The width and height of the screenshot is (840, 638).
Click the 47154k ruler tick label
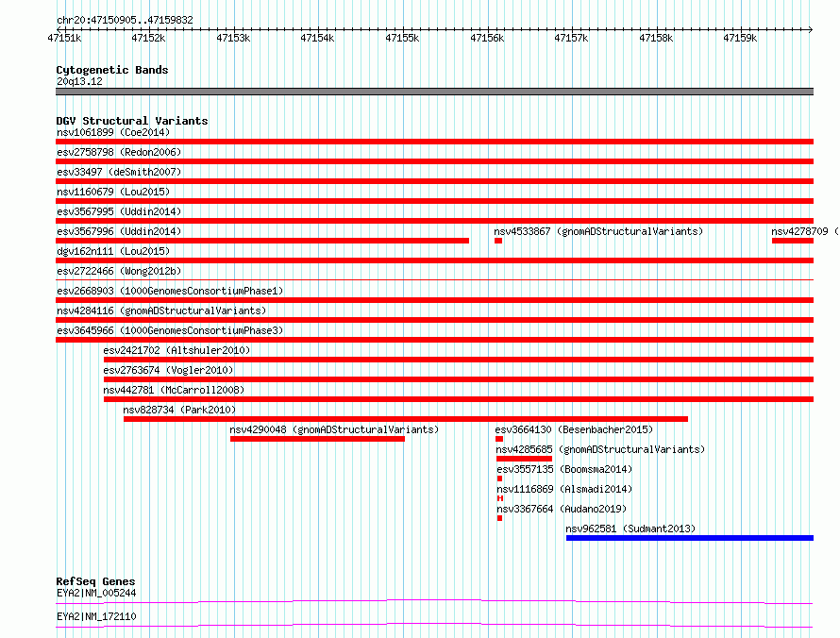317,38
